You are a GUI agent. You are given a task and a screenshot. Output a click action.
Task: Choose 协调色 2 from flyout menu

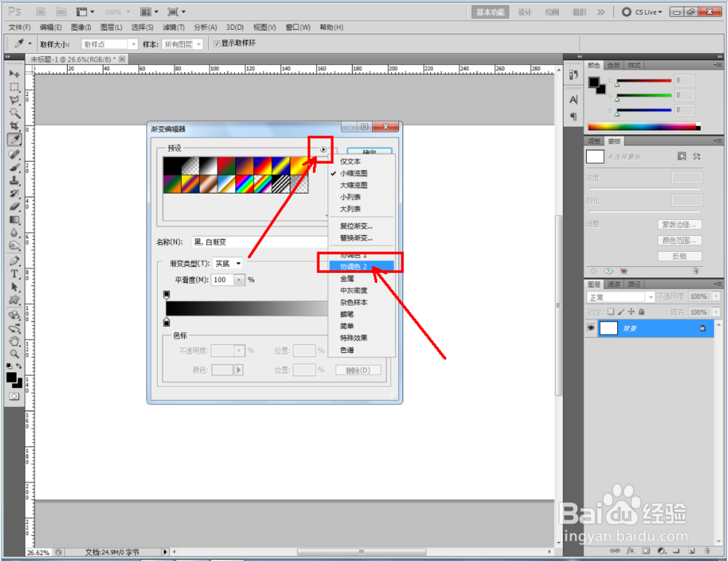pyautogui.click(x=361, y=266)
